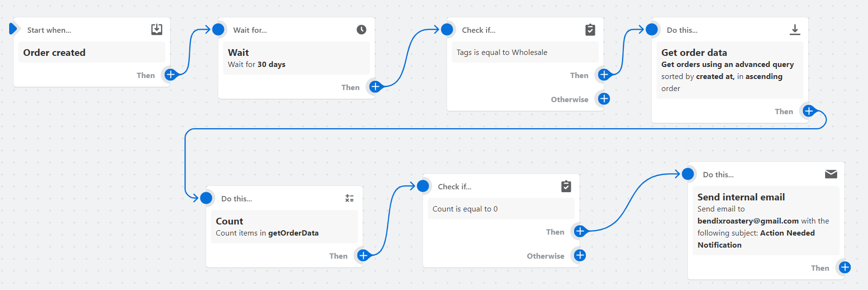
Task: Click input connector dot of Send email card
Action: point(688,174)
